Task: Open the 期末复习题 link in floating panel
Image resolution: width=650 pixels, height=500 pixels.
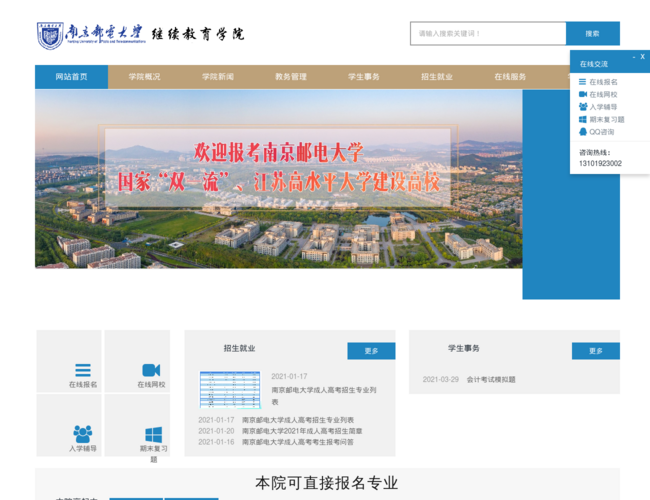Action: [x=607, y=119]
